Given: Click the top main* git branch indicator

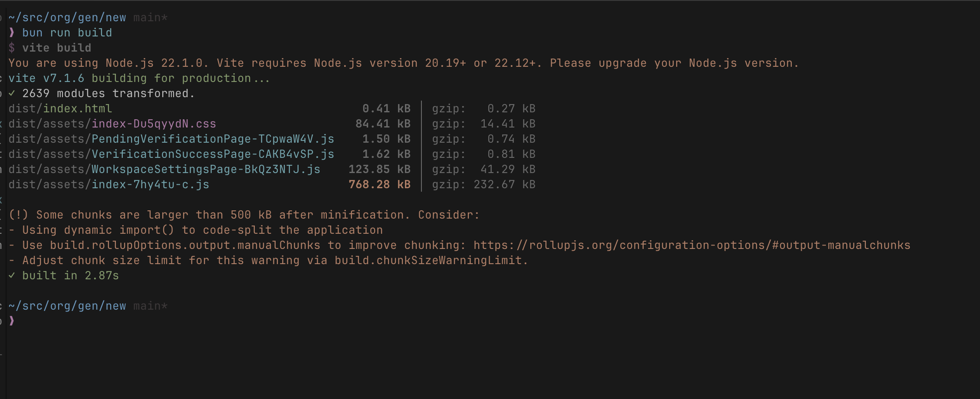Looking at the screenshot, I should 150,17.
